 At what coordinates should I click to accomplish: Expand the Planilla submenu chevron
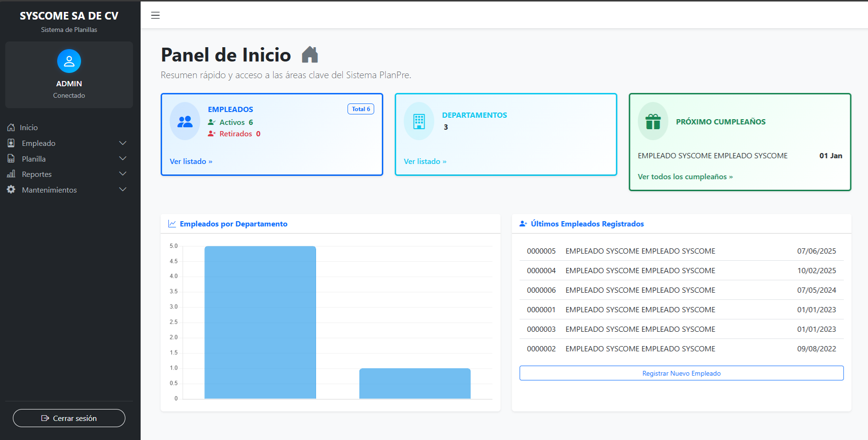pos(123,159)
